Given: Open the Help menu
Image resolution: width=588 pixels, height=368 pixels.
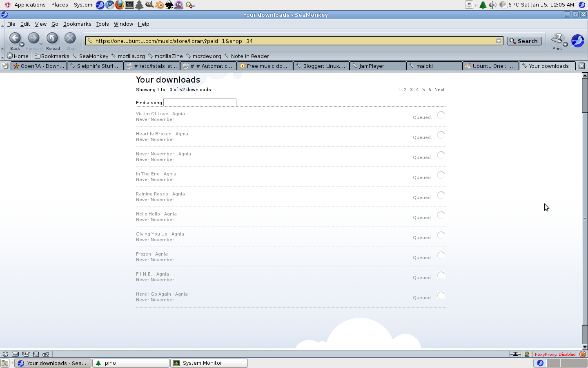Looking at the screenshot, I should click(x=143, y=24).
